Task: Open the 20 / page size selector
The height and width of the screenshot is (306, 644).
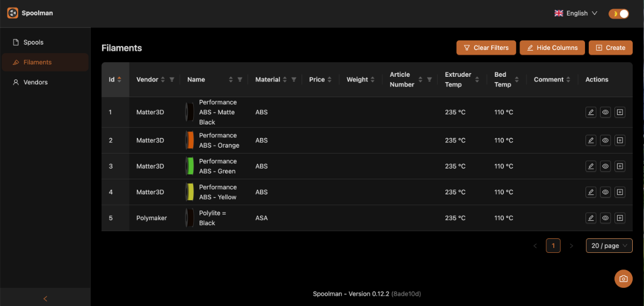Action: coord(609,246)
